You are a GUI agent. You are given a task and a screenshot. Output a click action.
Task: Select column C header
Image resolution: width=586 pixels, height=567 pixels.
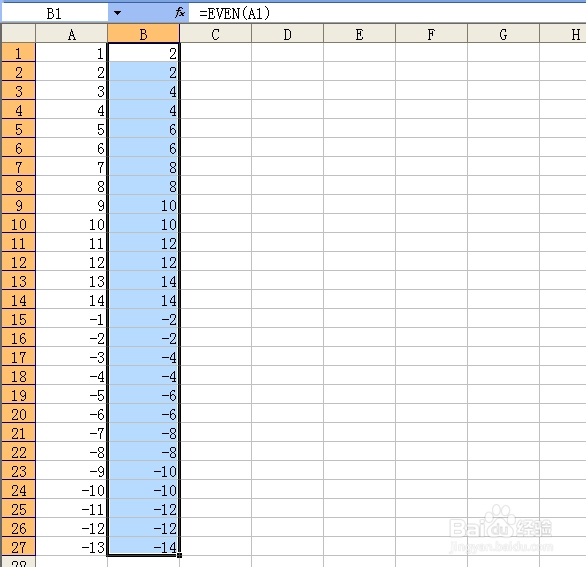(216, 34)
